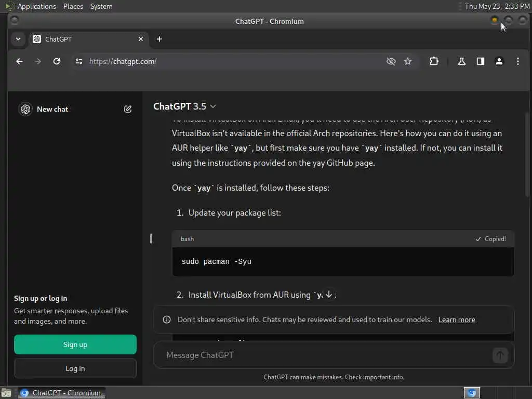Click the sudo pacman -Syu code text
532x399 pixels.
coord(217,262)
